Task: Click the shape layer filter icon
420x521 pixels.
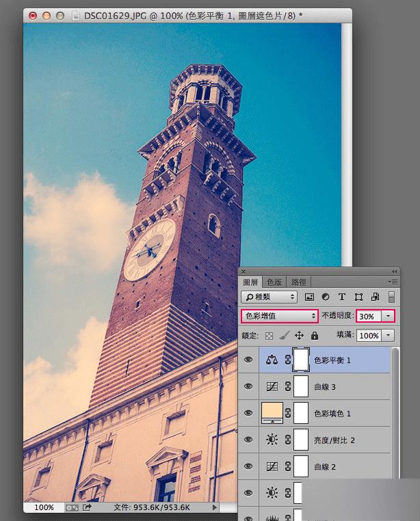Action: (358, 297)
